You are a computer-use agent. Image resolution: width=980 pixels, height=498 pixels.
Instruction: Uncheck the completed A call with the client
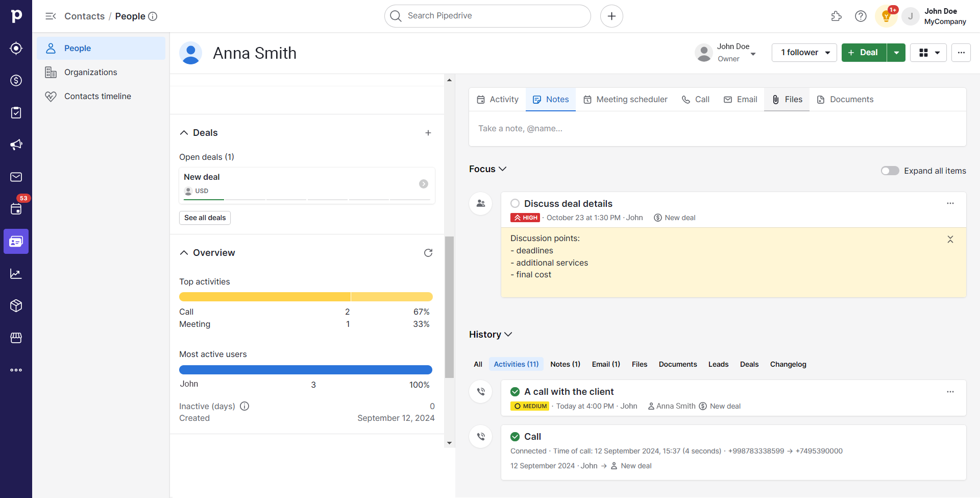(x=515, y=392)
